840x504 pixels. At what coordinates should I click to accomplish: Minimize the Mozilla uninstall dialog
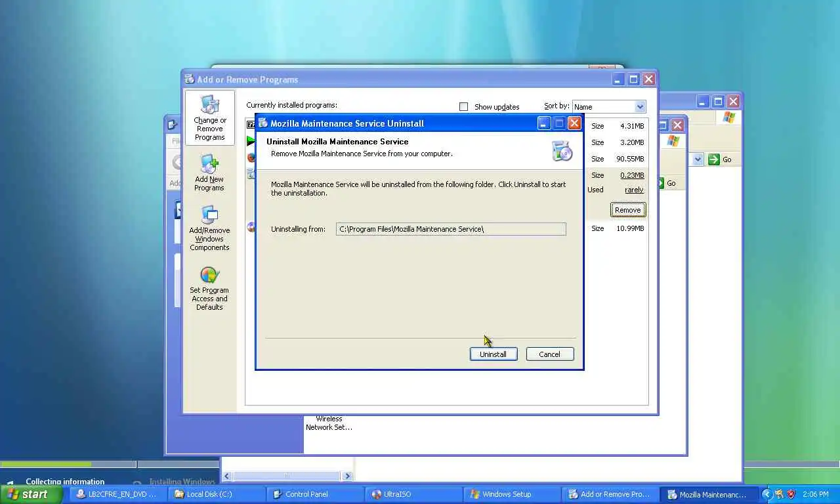pyautogui.click(x=544, y=123)
